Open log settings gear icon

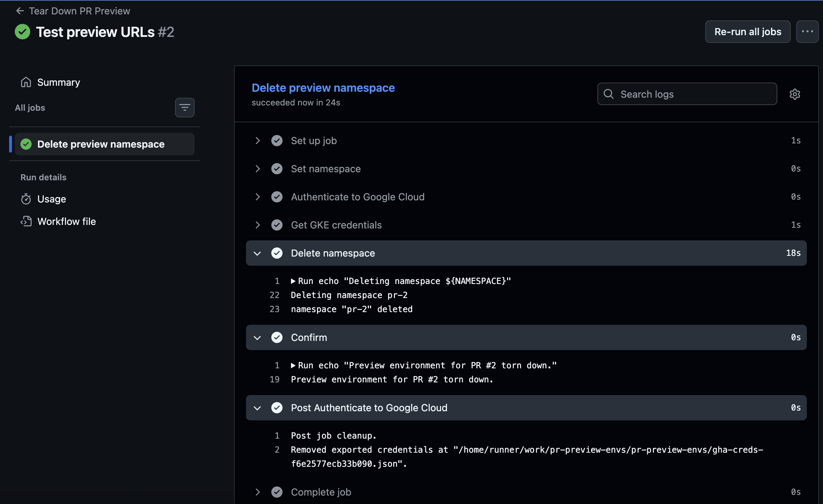click(795, 94)
